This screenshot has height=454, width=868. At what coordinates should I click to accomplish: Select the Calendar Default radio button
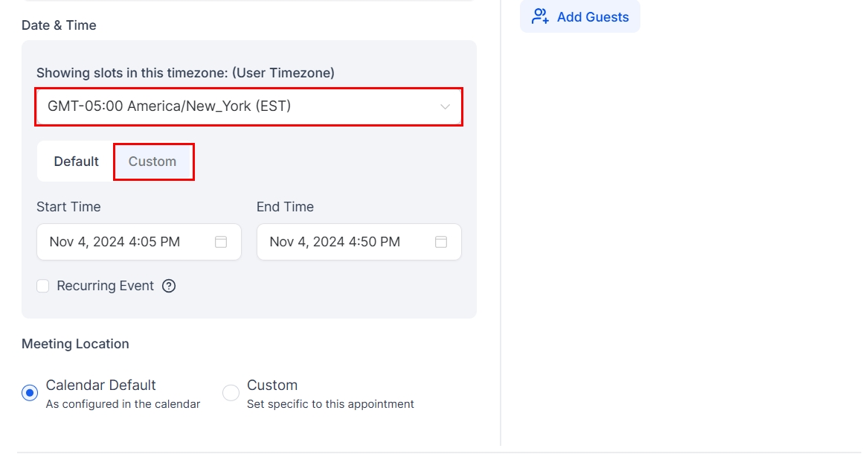point(30,393)
